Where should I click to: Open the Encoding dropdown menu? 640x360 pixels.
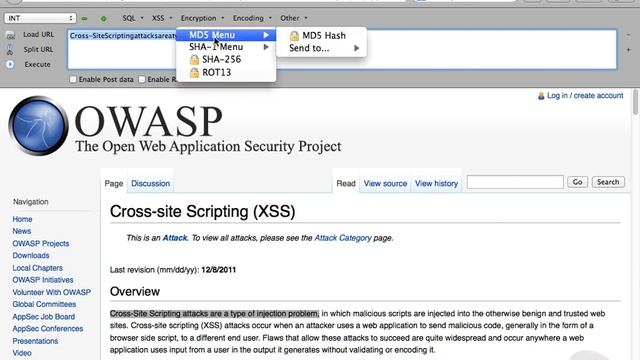point(252,18)
